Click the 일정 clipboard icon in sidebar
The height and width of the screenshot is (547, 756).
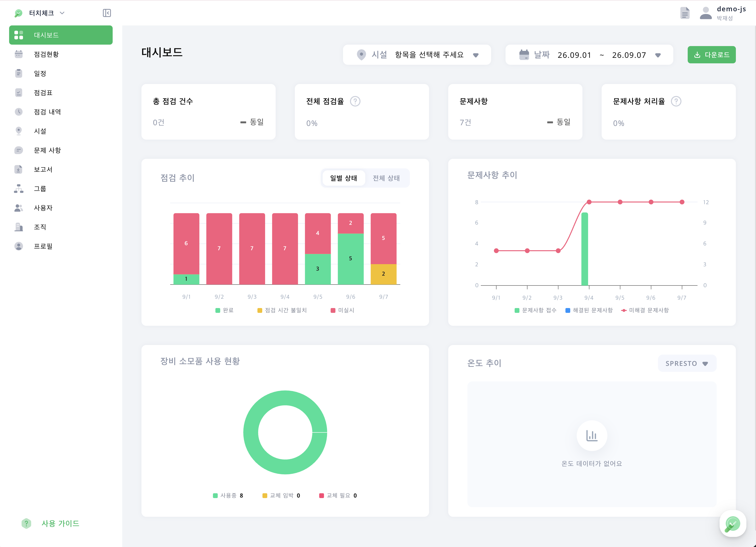click(19, 73)
